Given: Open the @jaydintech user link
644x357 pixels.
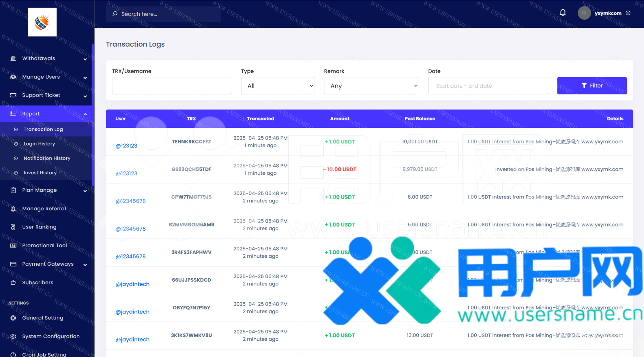Looking at the screenshot, I should (132, 284).
